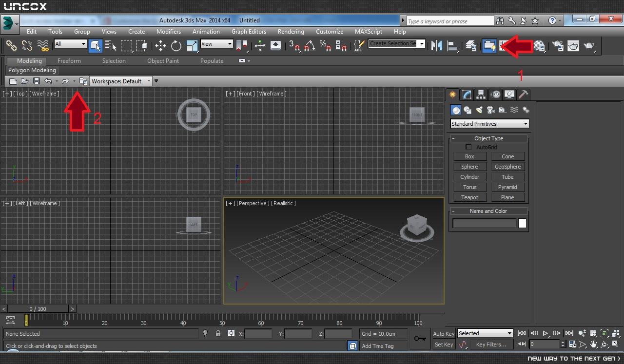The image size is (624, 364).
Task: Open the Polygon Modeling ribbon panel
Action: (32, 70)
